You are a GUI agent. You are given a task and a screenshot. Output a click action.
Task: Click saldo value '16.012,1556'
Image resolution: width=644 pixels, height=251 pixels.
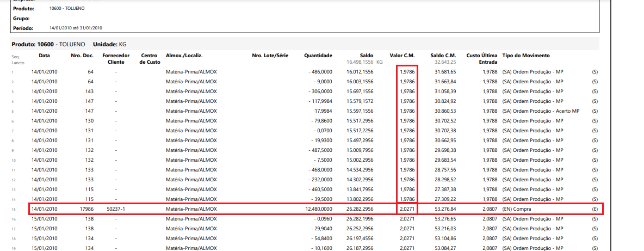click(x=360, y=72)
